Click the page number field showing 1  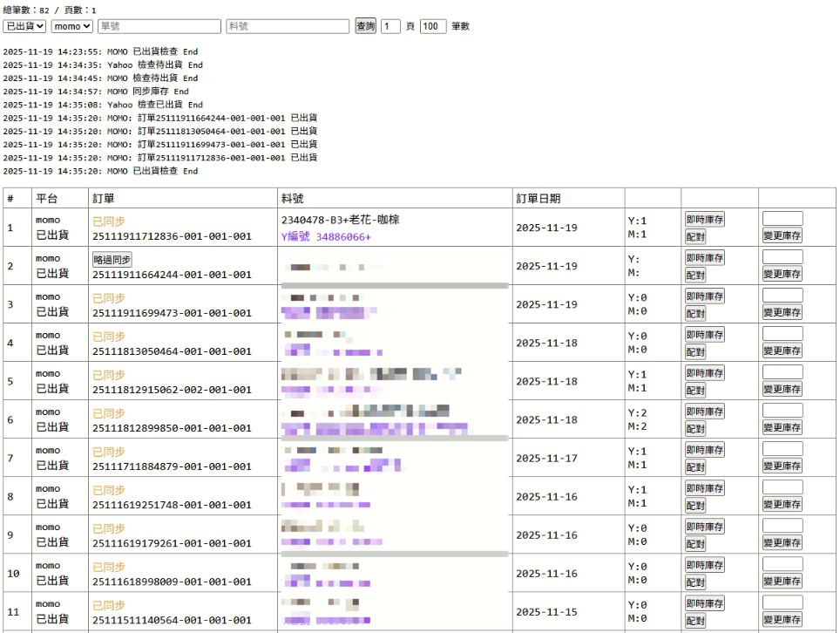tap(390, 26)
